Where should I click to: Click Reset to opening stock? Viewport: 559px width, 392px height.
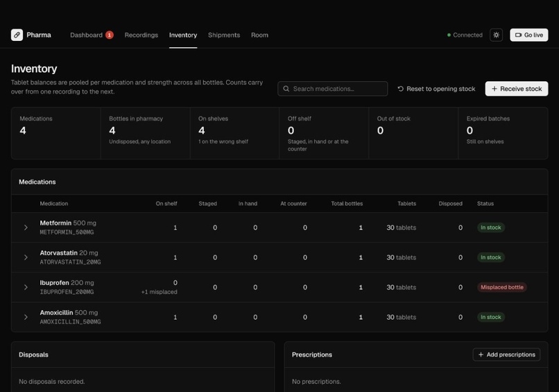click(x=436, y=89)
